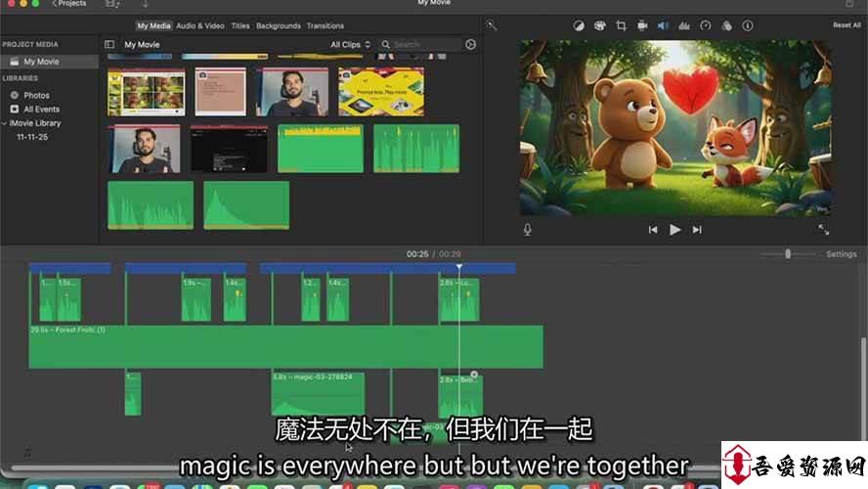Image resolution: width=868 pixels, height=489 pixels.
Task: Open the timeline Settings popup
Action: tap(841, 254)
